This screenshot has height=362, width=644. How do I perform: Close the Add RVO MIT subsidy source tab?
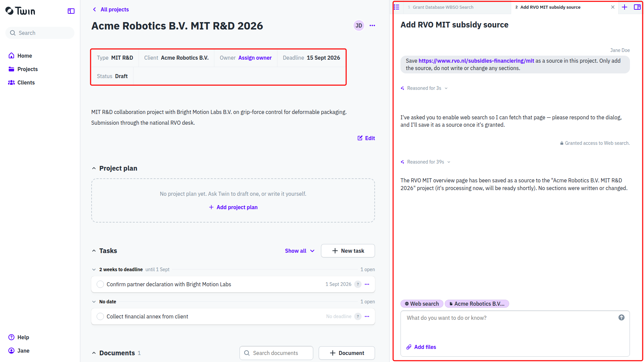click(x=613, y=7)
